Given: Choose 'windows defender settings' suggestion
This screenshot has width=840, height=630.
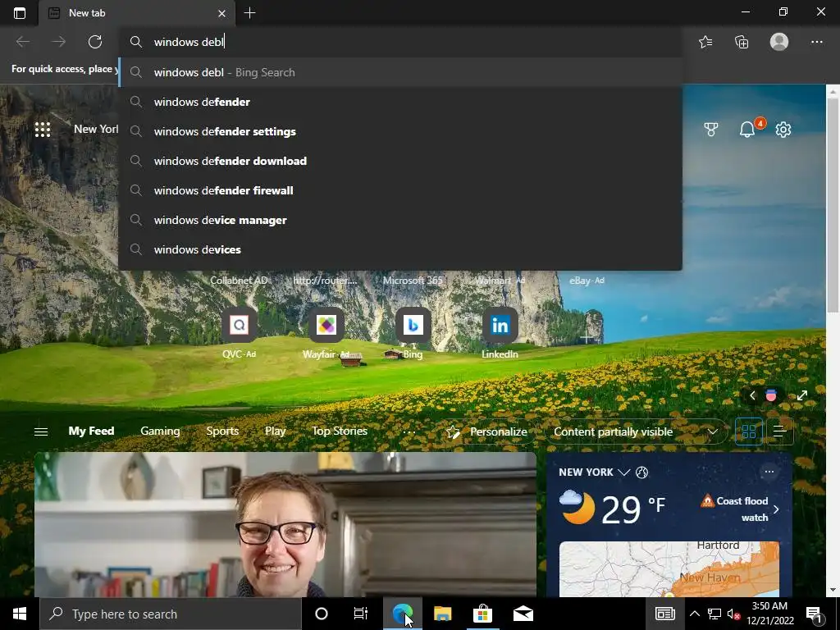Looking at the screenshot, I should click(400, 131).
